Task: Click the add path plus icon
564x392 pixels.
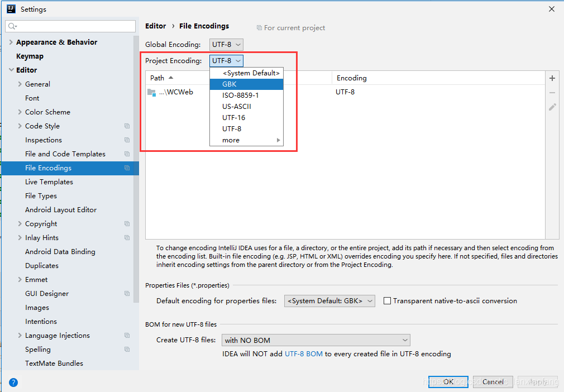Action: pos(552,78)
